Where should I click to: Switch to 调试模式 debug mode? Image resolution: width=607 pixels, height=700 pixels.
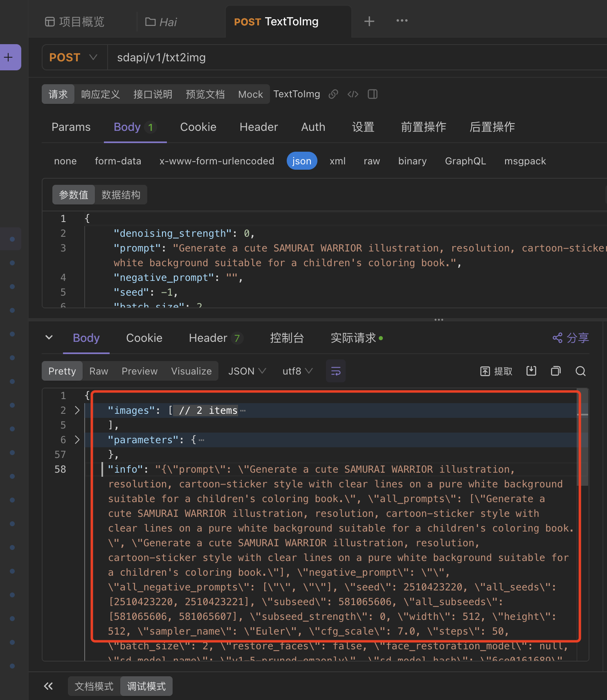pos(146,686)
